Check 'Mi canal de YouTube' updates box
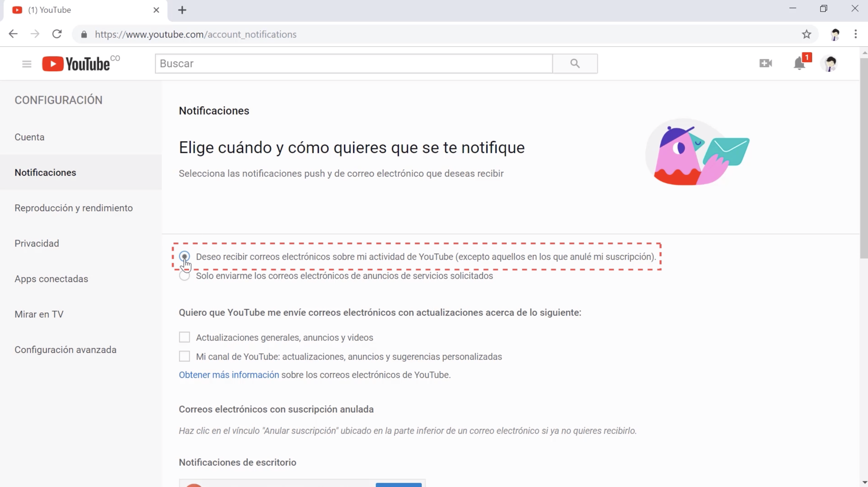868x487 pixels. click(184, 356)
